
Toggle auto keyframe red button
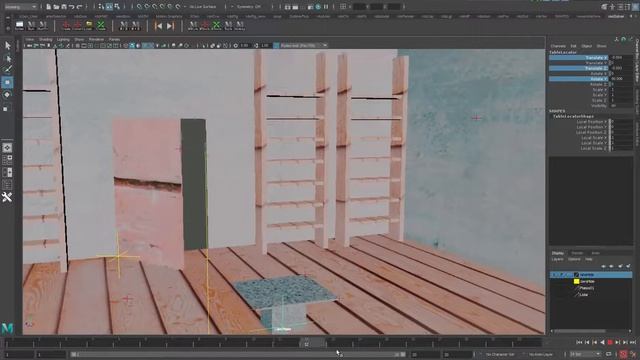[x=623, y=354]
